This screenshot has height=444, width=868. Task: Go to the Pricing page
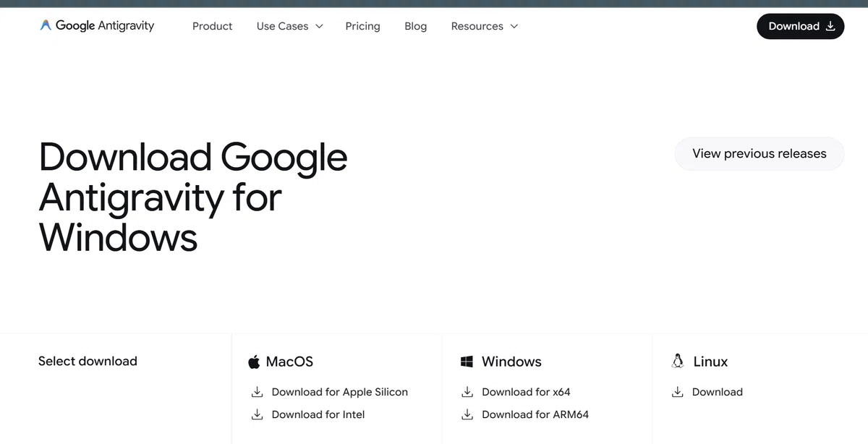362,26
